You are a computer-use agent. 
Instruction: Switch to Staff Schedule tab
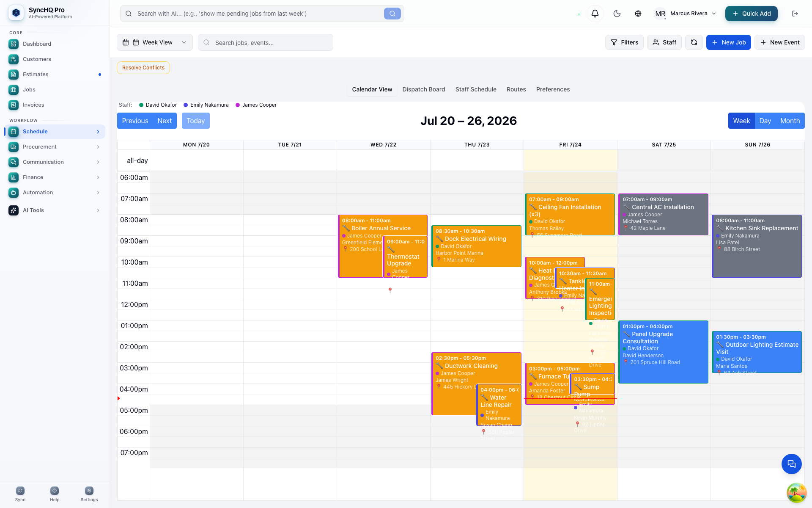click(476, 89)
